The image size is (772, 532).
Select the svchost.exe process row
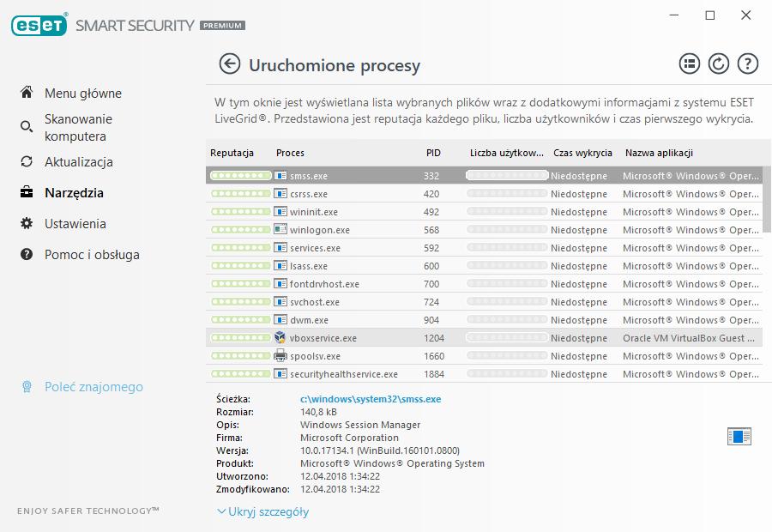484,302
